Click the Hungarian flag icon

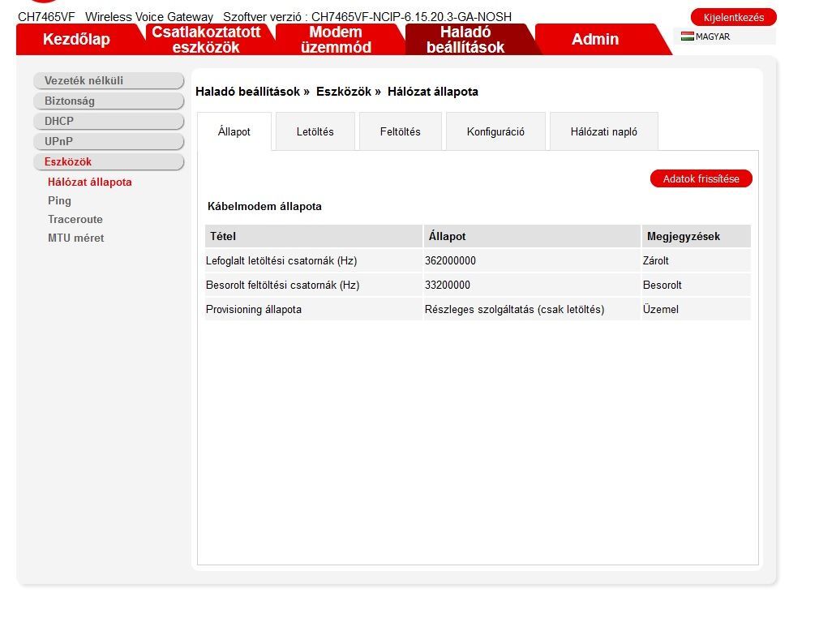[x=688, y=36]
